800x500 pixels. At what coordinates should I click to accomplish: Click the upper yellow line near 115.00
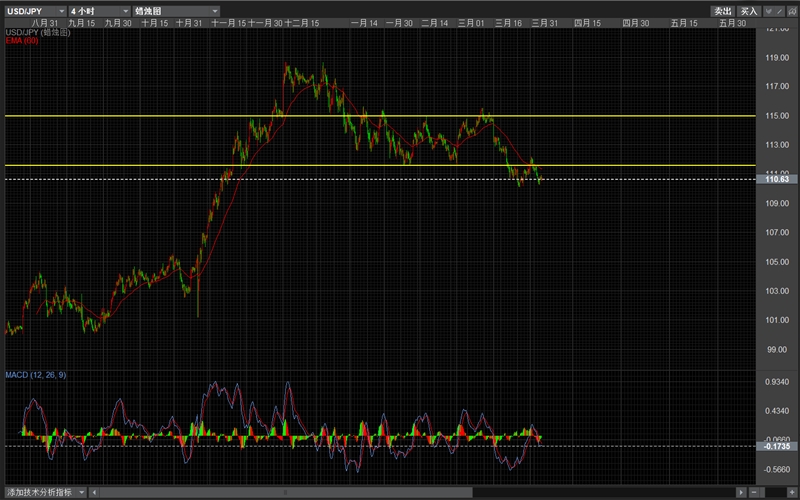click(380, 116)
